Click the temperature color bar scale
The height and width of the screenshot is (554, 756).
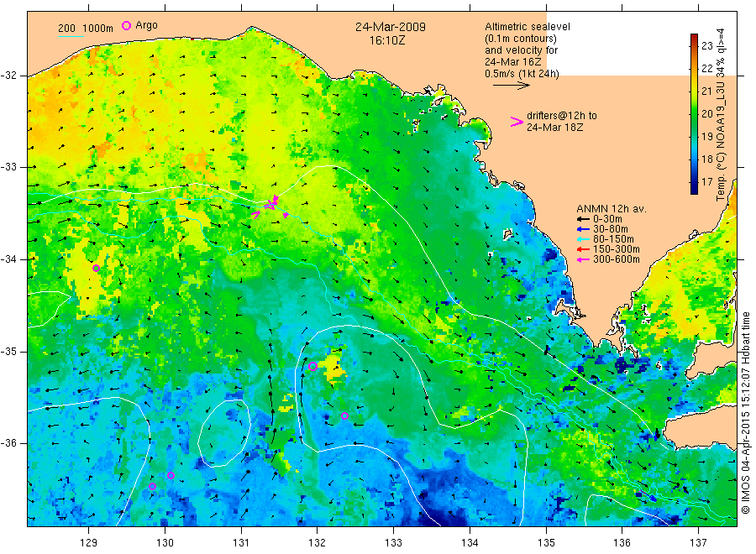[x=694, y=114]
